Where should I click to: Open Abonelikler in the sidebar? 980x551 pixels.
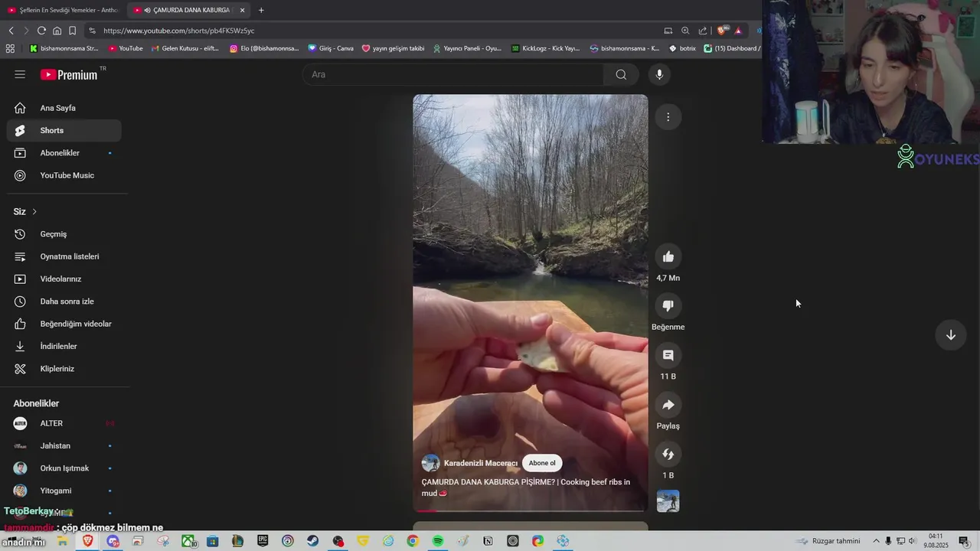point(64,153)
